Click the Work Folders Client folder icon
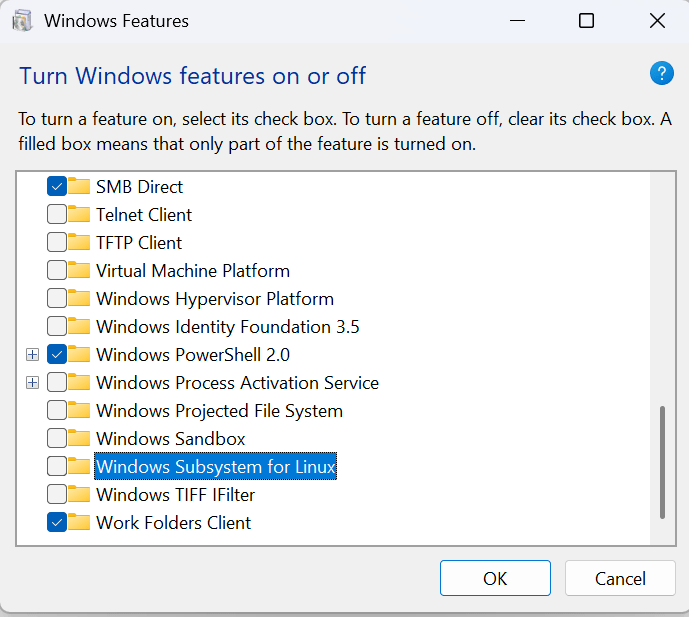The width and height of the screenshot is (689, 617). (x=79, y=523)
